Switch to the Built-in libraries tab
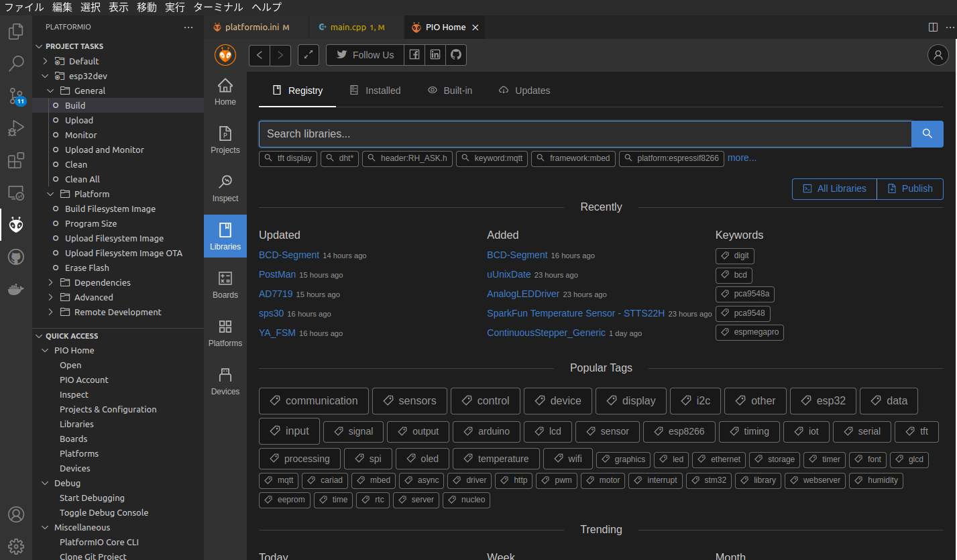The image size is (957, 560). [450, 91]
